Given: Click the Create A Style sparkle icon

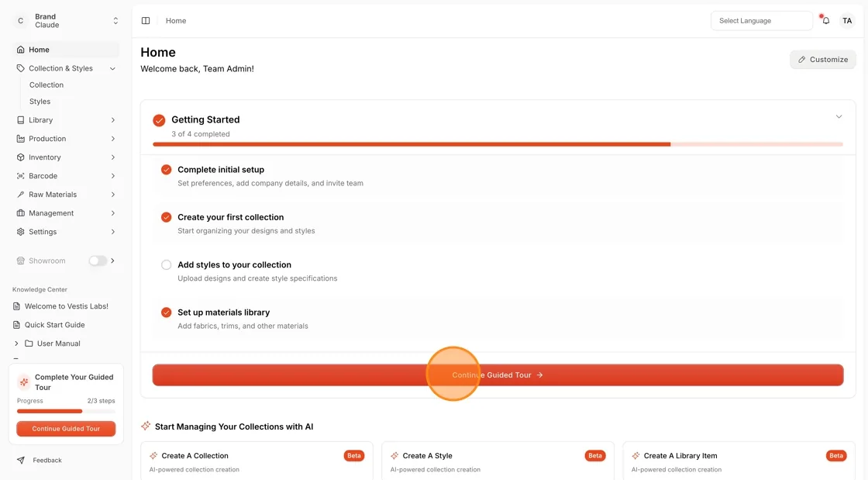Looking at the screenshot, I should [x=394, y=456].
